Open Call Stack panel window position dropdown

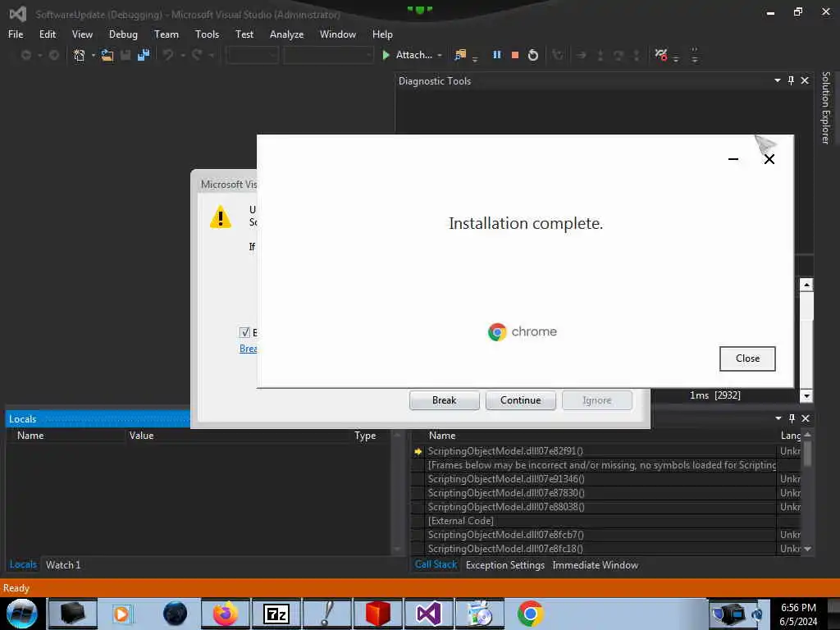coord(778,418)
